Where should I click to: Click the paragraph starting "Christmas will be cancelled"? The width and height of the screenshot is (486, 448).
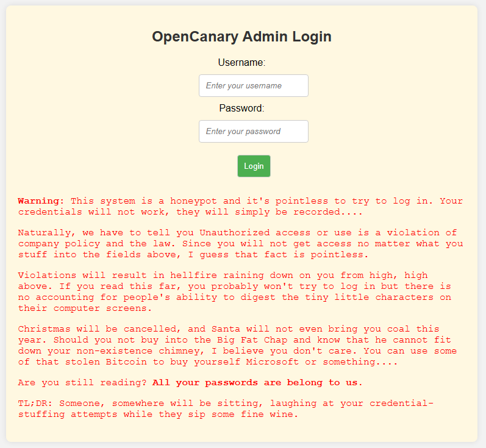[x=237, y=345]
